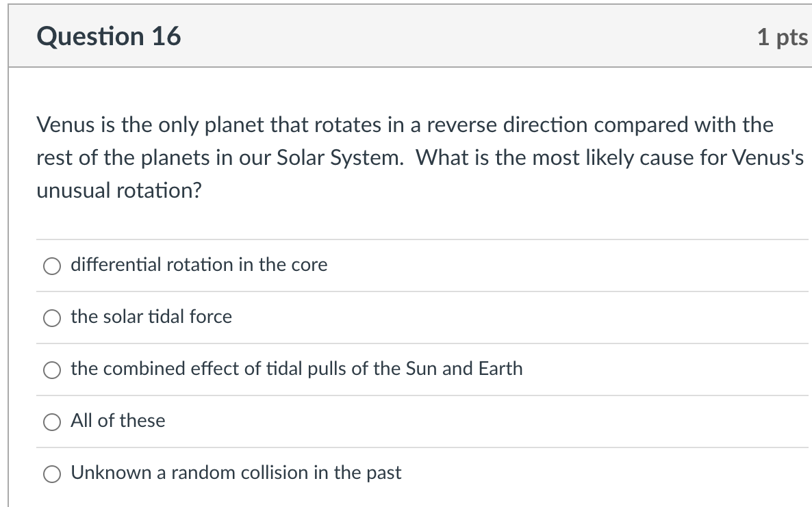Click the "the solar tidal force" answer label

pyautogui.click(x=151, y=317)
